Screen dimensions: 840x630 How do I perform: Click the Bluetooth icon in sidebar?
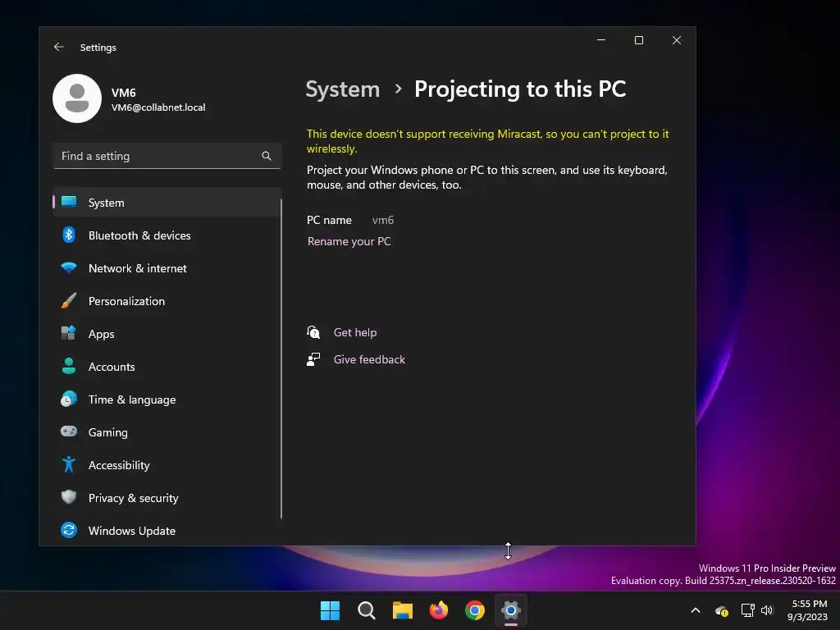click(69, 235)
